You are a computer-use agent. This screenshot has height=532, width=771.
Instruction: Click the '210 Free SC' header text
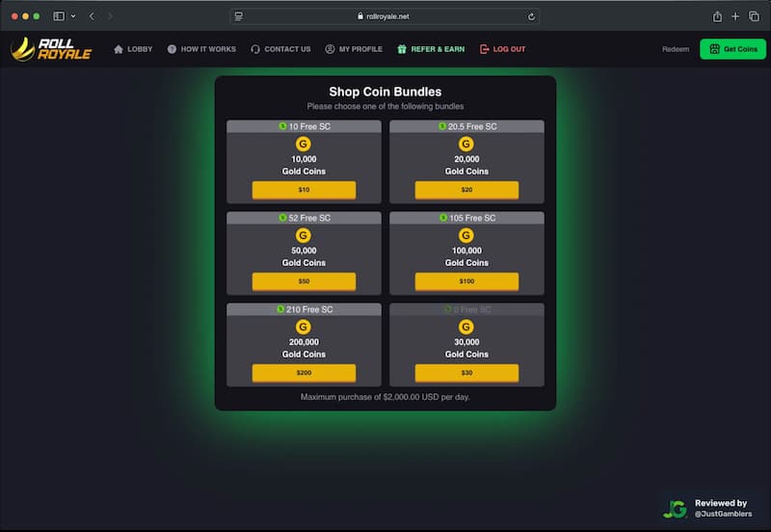(x=309, y=309)
